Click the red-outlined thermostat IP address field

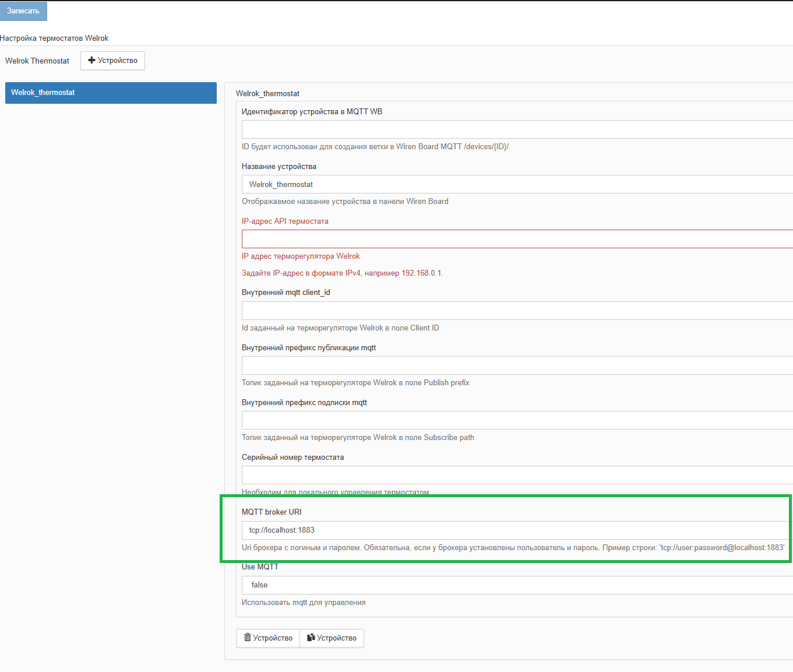coord(516,239)
